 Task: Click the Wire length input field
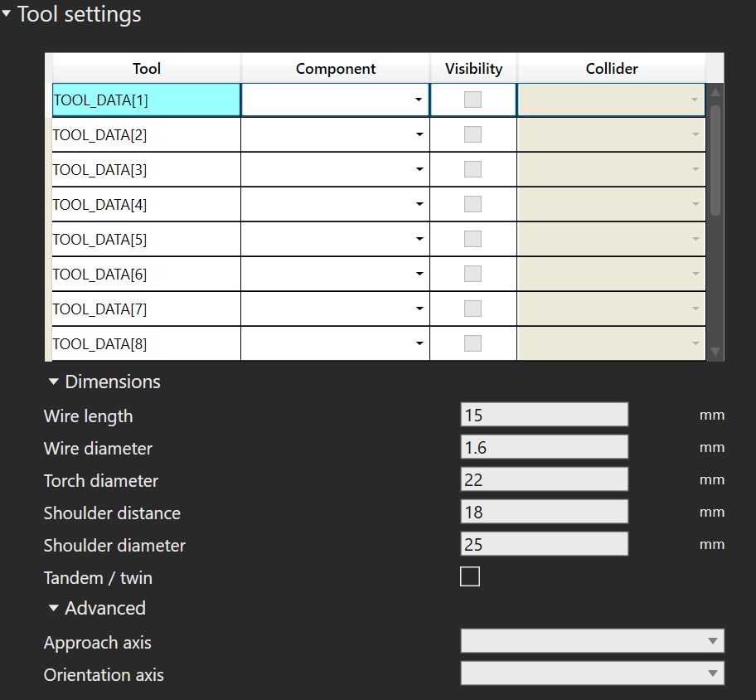click(x=544, y=415)
